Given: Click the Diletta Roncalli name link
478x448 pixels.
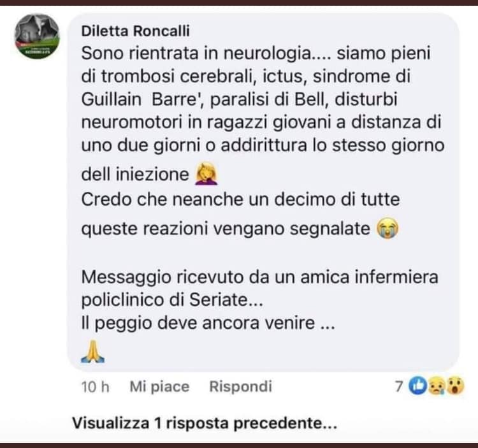Looking at the screenshot, I should (x=135, y=31).
